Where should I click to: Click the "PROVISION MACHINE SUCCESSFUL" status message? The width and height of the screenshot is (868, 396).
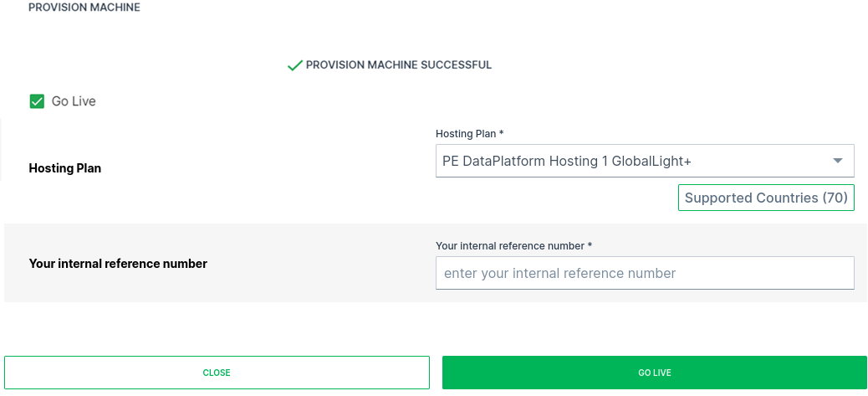tap(398, 65)
